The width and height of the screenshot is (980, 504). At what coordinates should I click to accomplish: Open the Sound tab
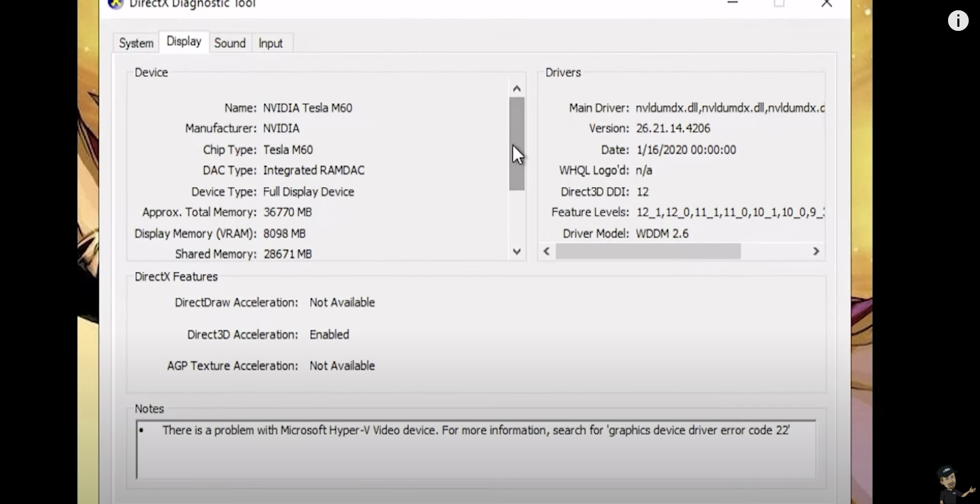click(230, 43)
